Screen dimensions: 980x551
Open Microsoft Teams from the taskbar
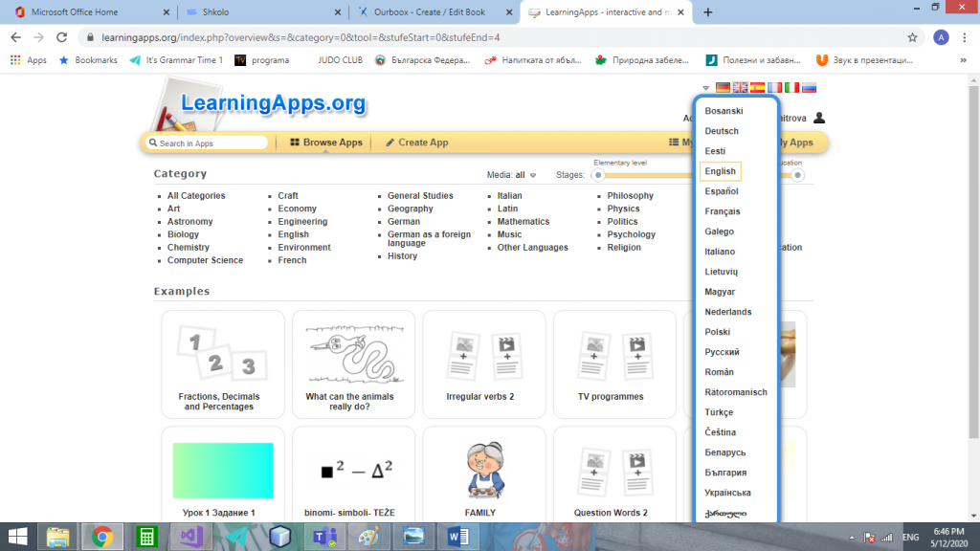[325, 537]
